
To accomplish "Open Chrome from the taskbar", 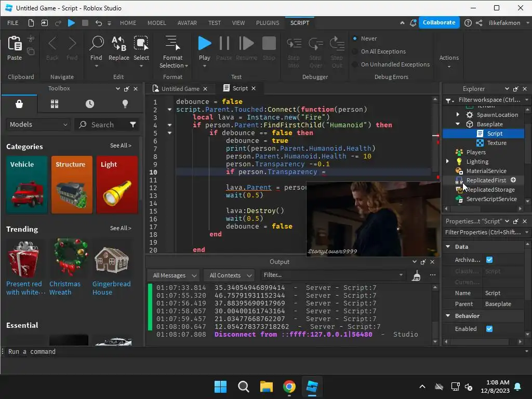I will (289, 387).
